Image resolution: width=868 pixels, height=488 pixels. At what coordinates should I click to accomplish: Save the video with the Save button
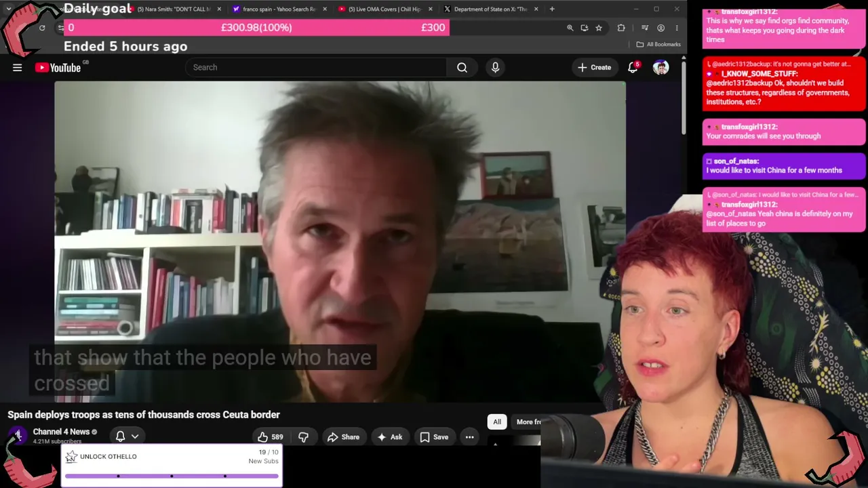434,437
